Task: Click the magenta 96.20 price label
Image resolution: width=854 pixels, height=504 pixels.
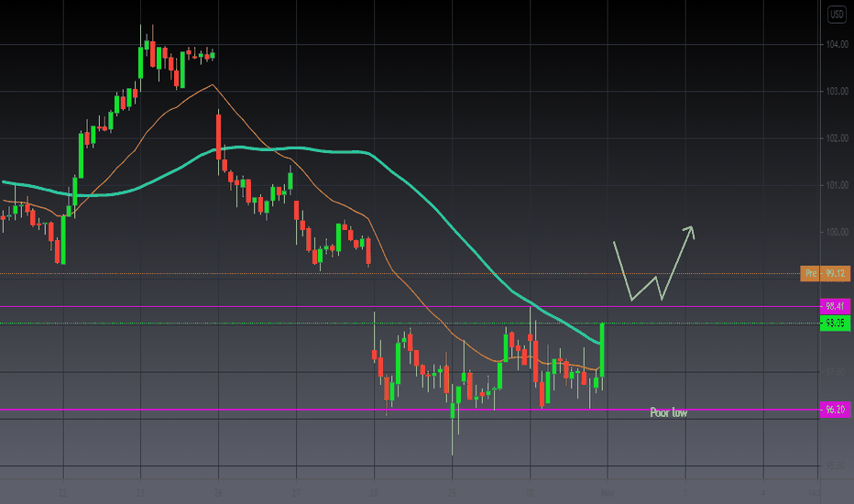Action: tap(835, 410)
